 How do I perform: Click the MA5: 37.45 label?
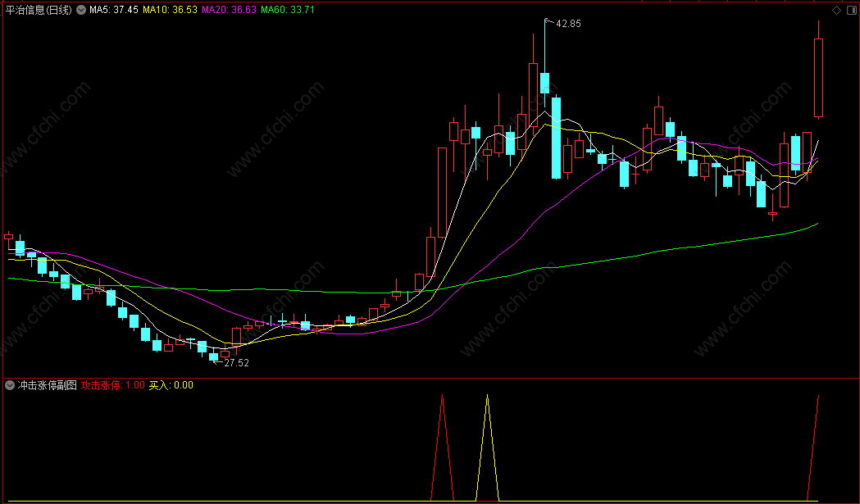113,10
